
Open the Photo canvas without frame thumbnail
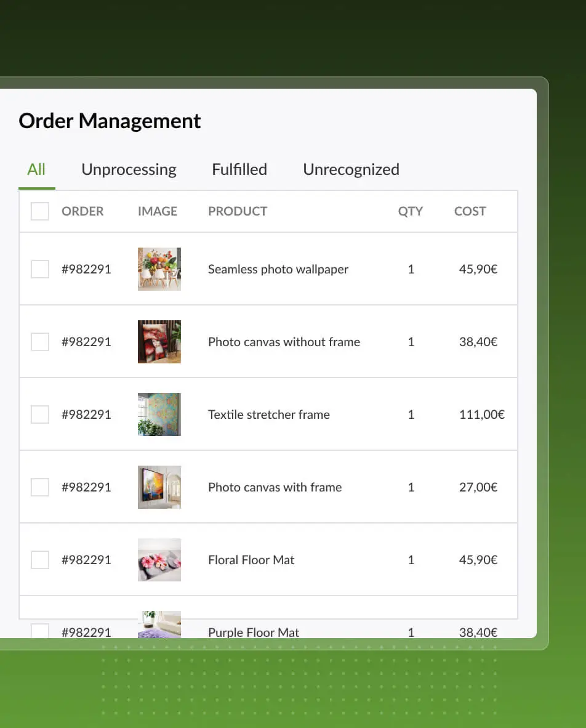(159, 342)
